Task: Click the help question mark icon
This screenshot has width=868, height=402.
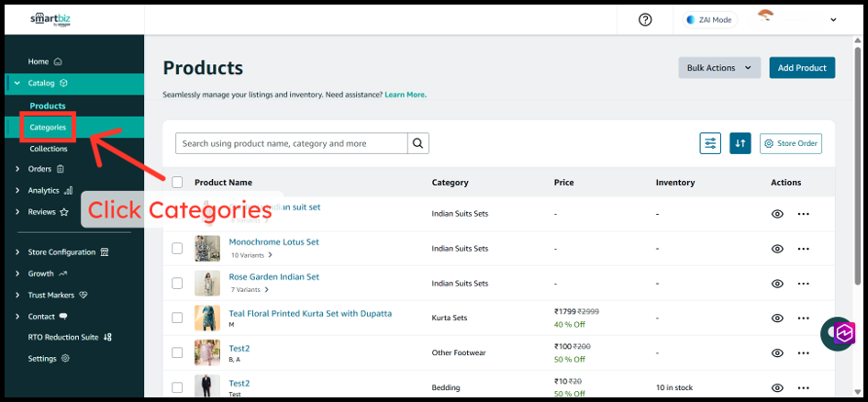Action: (x=645, y=19)
